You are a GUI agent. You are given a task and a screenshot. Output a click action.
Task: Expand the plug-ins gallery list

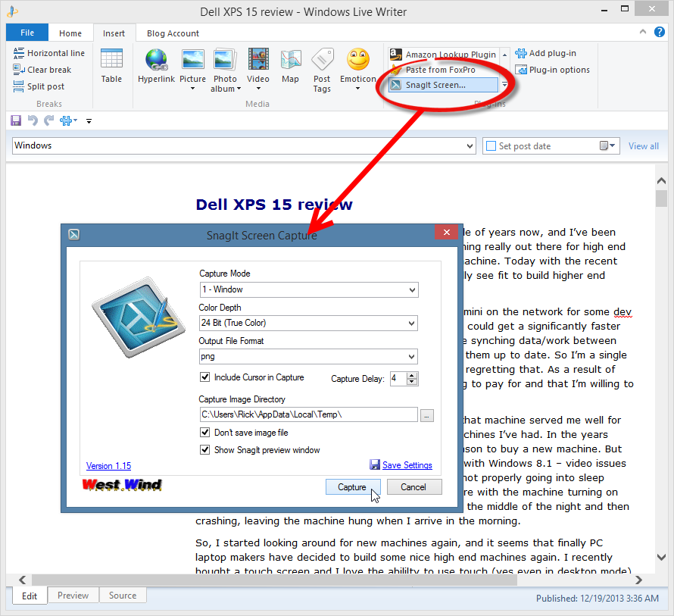[x=504, y=85]
